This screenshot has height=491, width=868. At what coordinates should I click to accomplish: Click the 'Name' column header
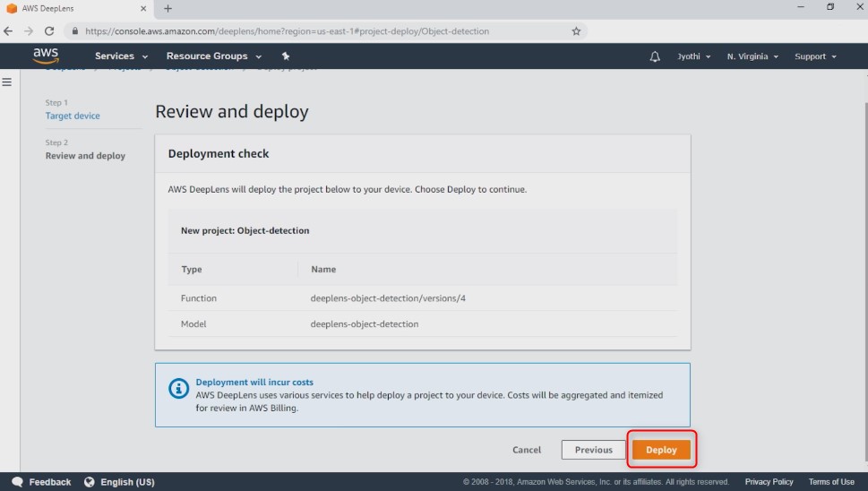click(x=323, y=269)
